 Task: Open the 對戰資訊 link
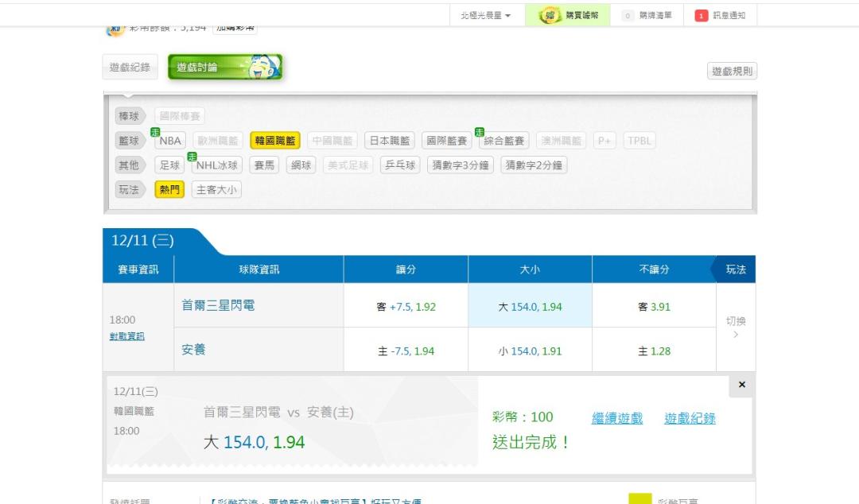126,336
